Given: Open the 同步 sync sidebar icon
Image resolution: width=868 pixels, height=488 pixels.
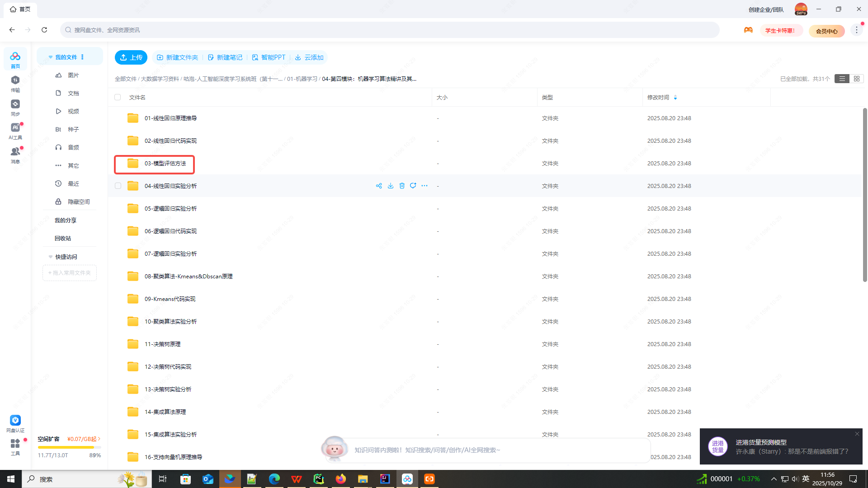Looking at the screenshot, I should pos(15,107).
